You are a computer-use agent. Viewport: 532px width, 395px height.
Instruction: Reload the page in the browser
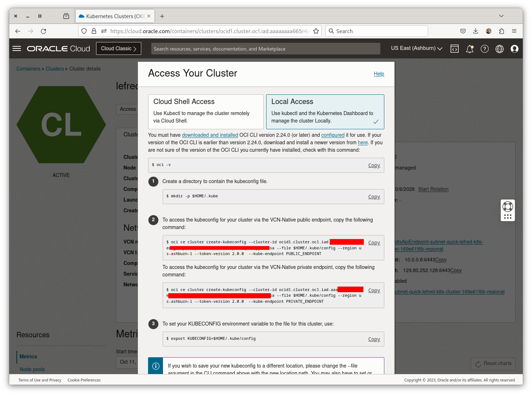tap(43, 31)
